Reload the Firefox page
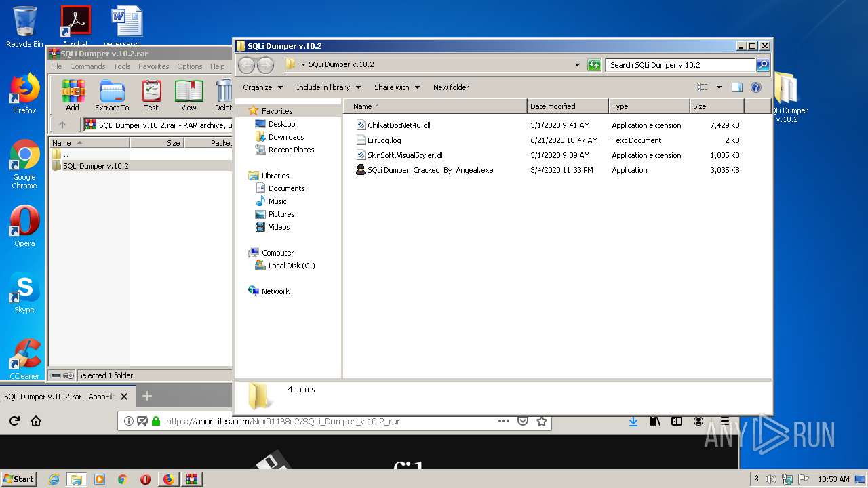Screen dimensions: 868x488 (x=14, y=421)
